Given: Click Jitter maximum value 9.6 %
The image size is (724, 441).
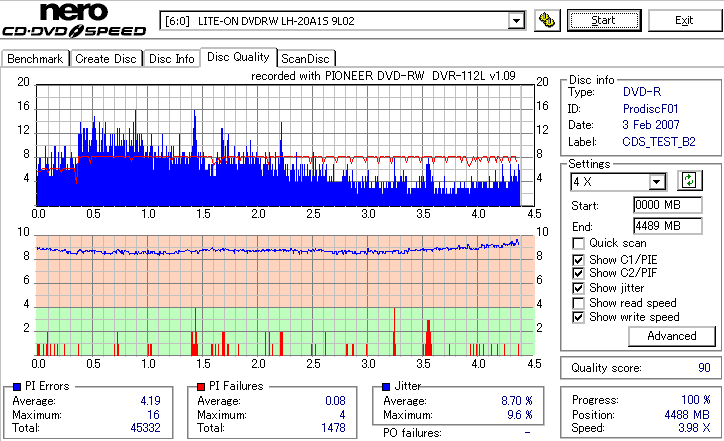Looking at the screenshot, I should (519, 415).
